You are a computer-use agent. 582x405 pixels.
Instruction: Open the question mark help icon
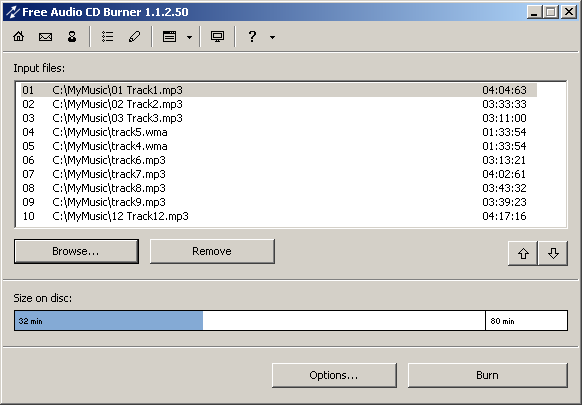(x=252, y=36)
